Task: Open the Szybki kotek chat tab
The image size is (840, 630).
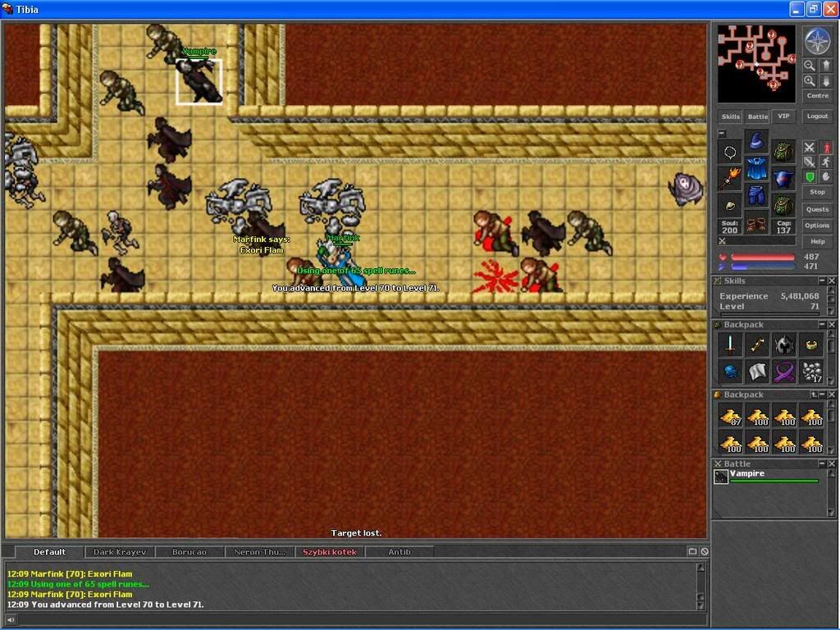Action: (x=330, y=552)
